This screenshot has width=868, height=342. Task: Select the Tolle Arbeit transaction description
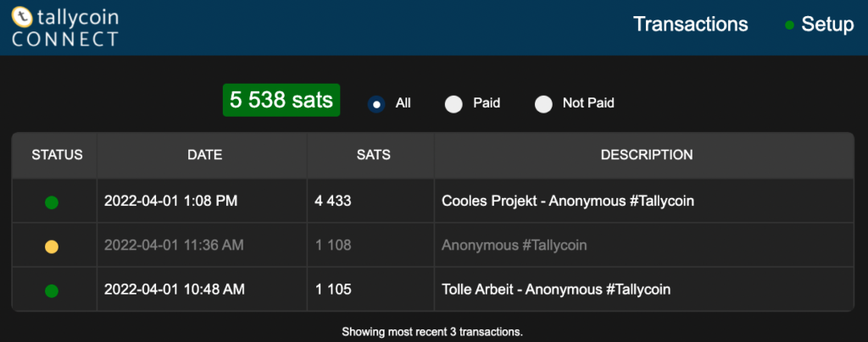(556, 289)
